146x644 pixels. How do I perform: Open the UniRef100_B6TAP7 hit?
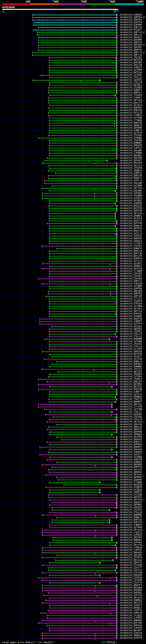131,631
